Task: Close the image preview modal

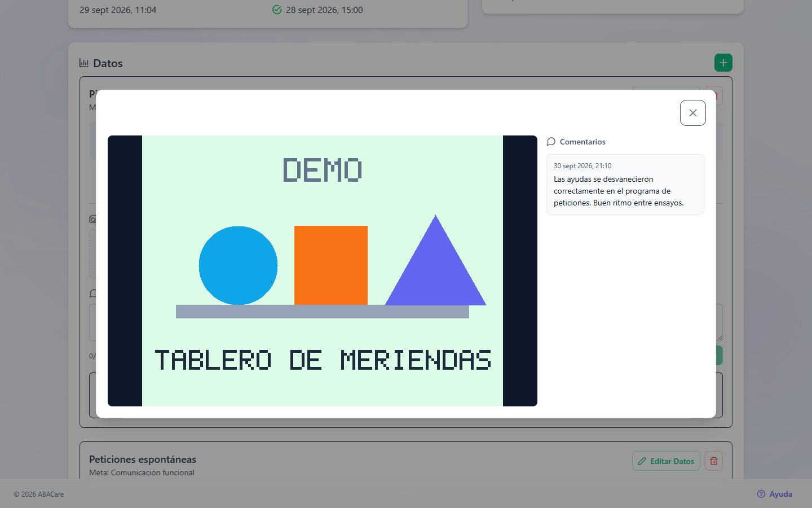Action: (x=692, y=113)
